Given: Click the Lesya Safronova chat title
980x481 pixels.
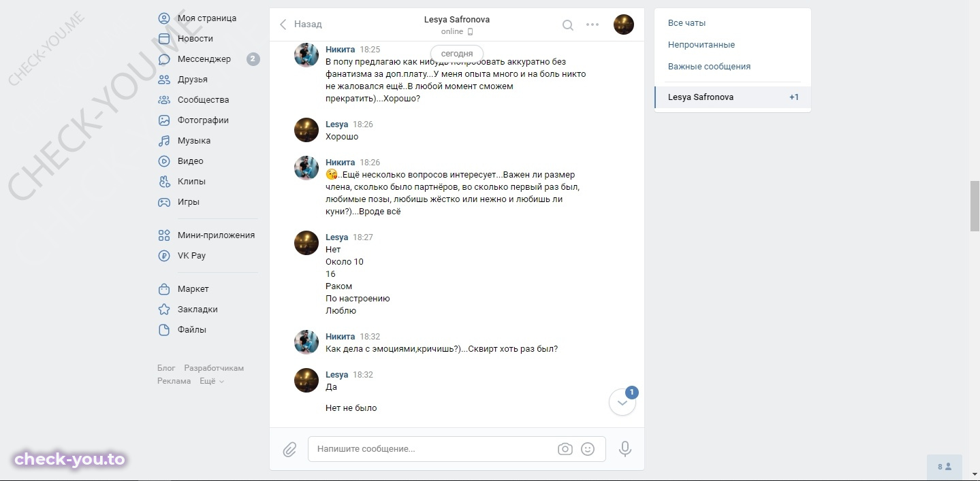Looking at the screenshot, I should coord(457,20).
